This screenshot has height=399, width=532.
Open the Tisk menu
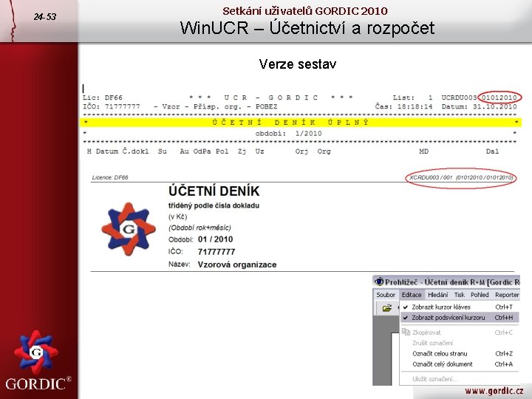[460, 295]
